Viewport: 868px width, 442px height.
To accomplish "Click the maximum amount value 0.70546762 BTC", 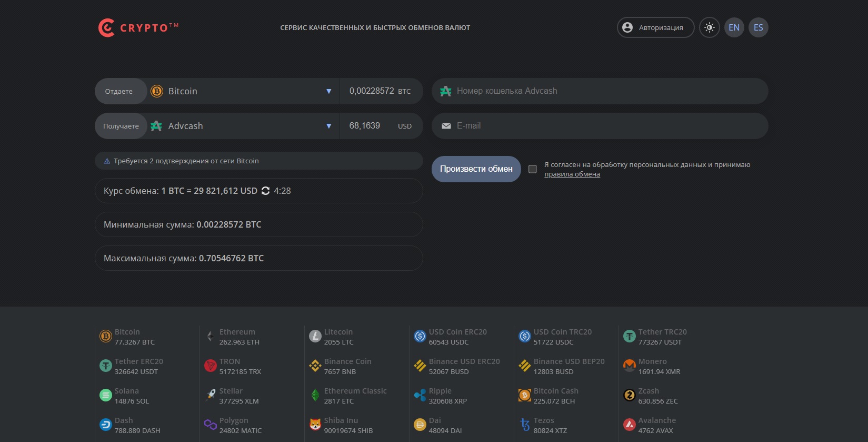I will coord(231,258).
